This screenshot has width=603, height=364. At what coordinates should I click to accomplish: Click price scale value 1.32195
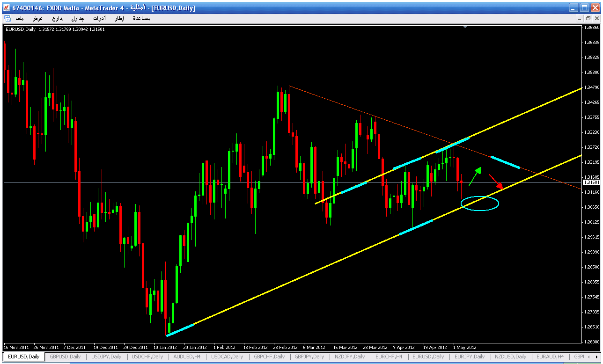coord(592,162)
